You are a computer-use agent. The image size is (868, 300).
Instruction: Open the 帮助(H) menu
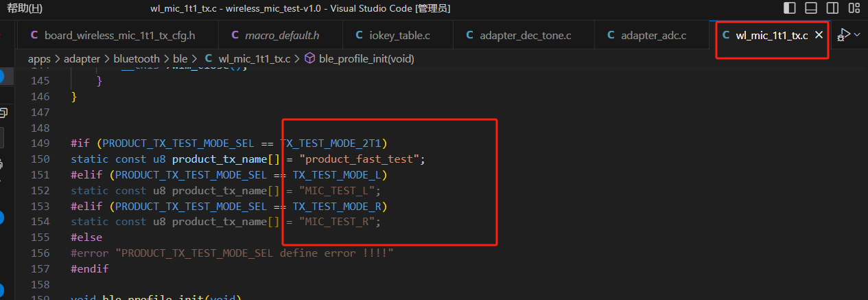click(x=24, y=8)
